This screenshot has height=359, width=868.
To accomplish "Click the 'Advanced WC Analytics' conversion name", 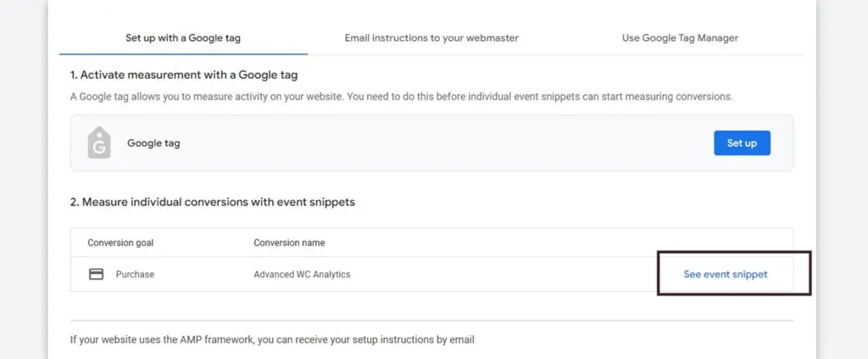I will click(302, 274).
